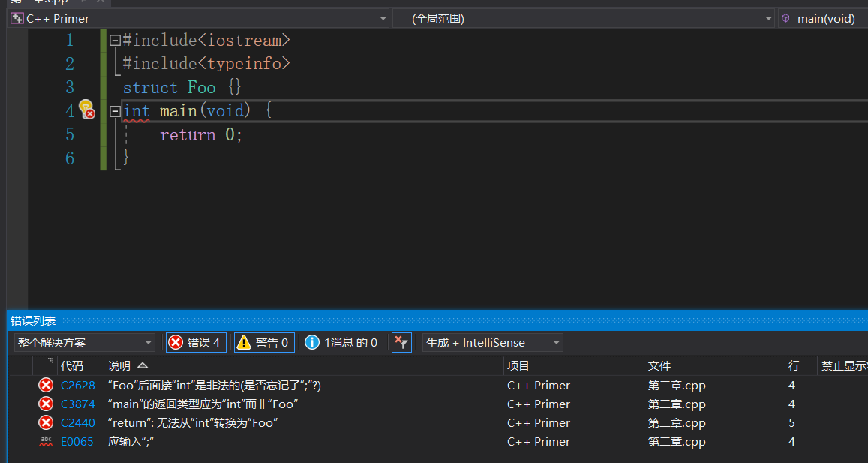Click '#include<typeinfo>' on line 2

[206, 64]
